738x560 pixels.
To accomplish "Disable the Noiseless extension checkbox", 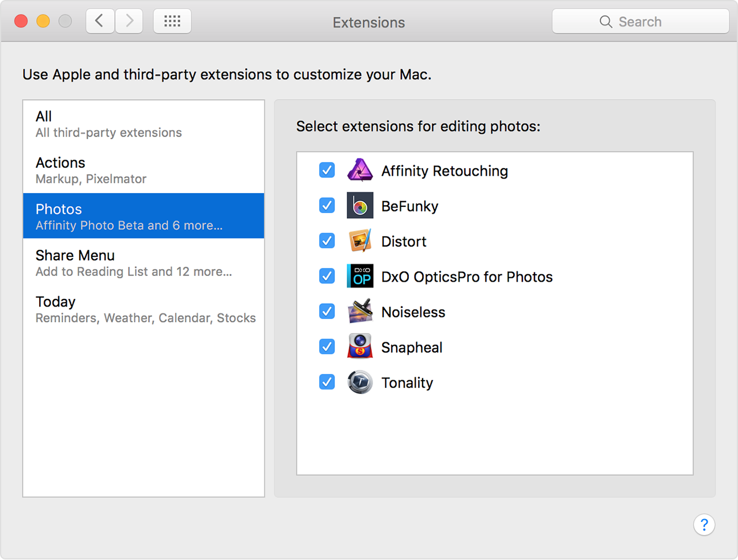I will (x=327, y=311).
